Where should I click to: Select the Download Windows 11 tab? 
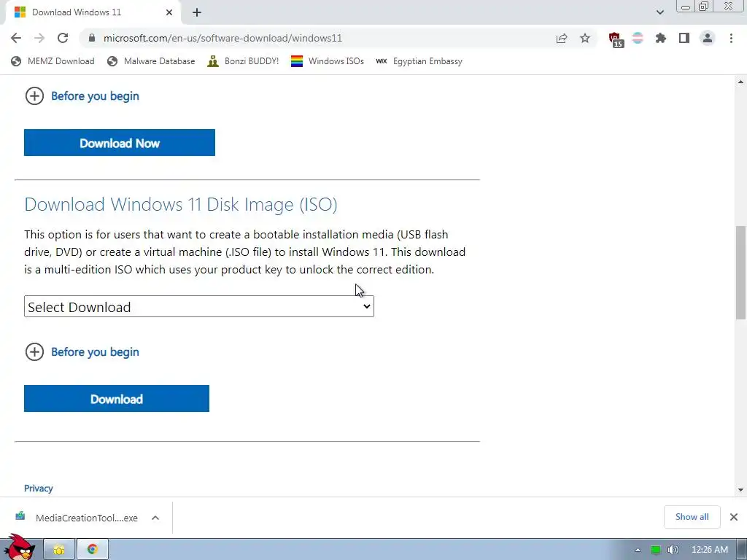[93, 12]
